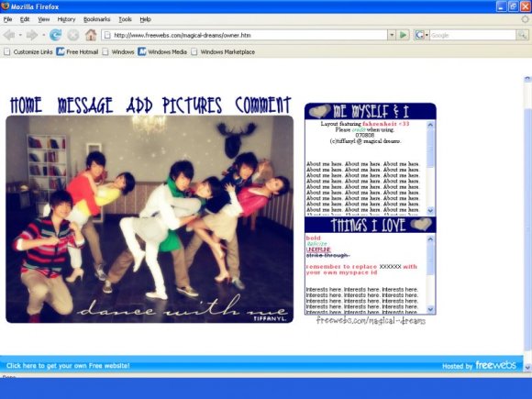This screenshot has width=532, height=399.
Task: Click the HOME page link
Action: coord(26,105)
